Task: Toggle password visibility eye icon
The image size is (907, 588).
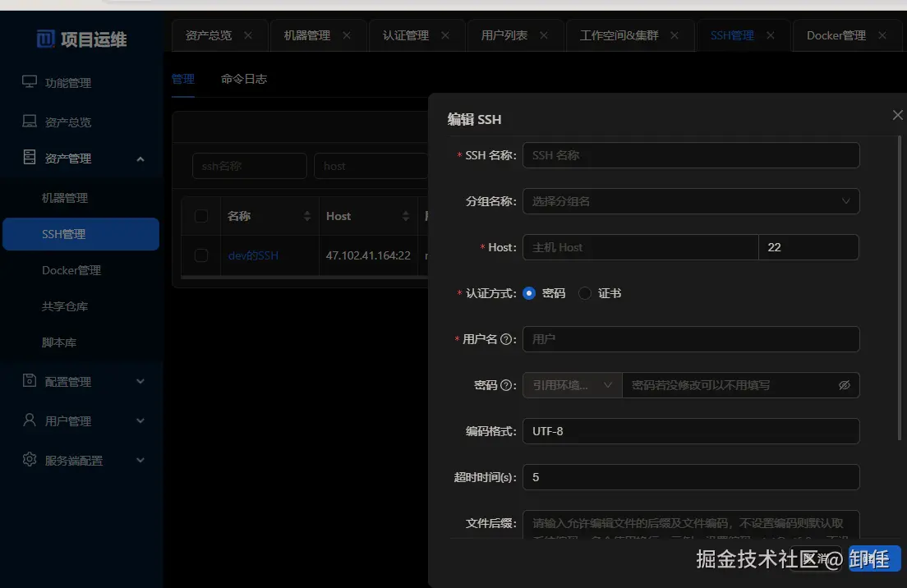Action: 845,385
